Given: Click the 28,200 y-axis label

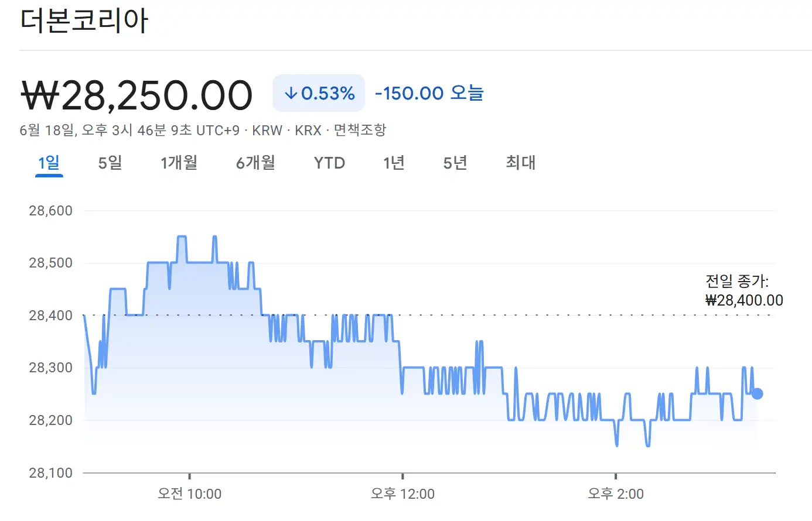Looking at the screenshot, I should click(51, 420).
